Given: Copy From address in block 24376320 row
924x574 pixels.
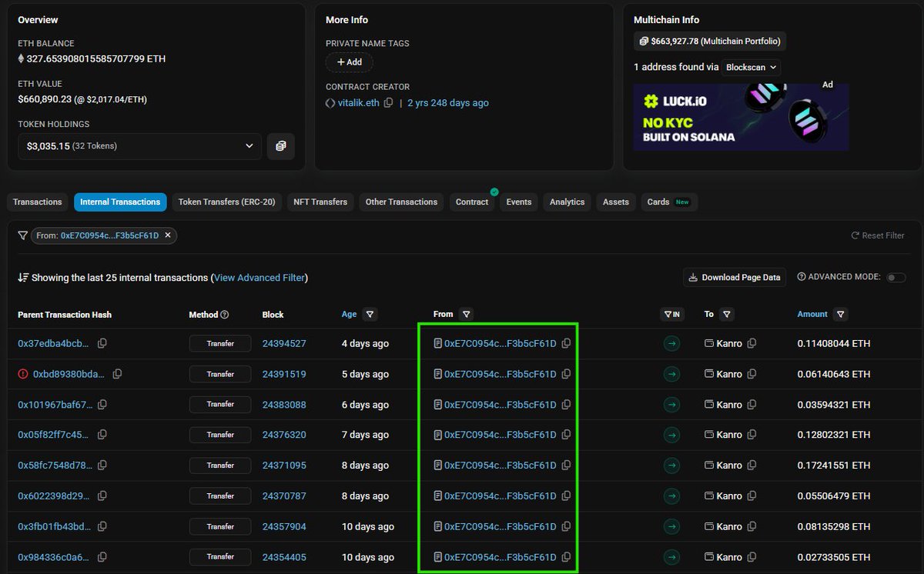Looking at the screenshot, I should [567, 435].
